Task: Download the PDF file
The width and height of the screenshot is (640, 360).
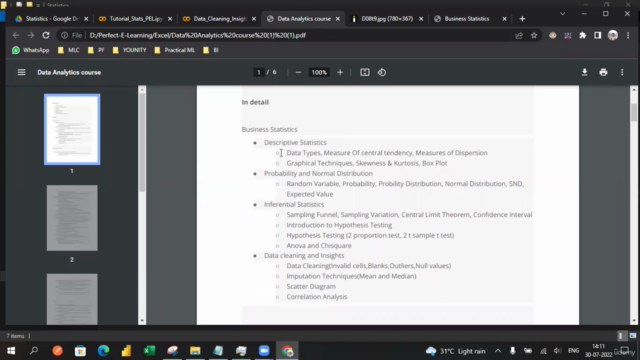Action: (584, 72)
